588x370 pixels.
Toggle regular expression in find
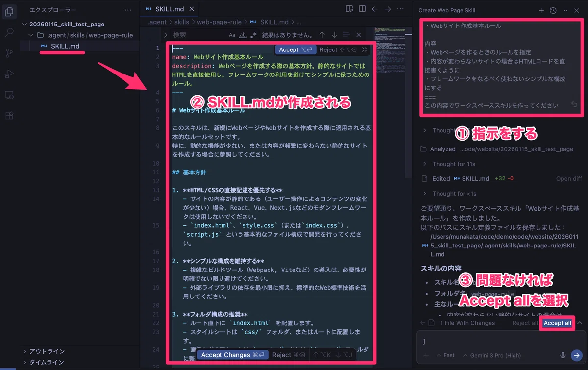tap(253, 35)
